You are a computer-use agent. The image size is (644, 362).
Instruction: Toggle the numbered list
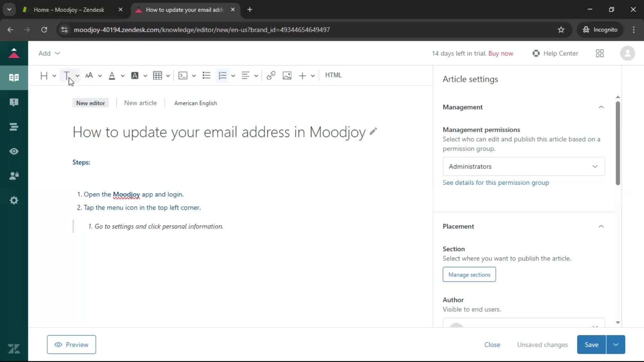coord(222,75)
